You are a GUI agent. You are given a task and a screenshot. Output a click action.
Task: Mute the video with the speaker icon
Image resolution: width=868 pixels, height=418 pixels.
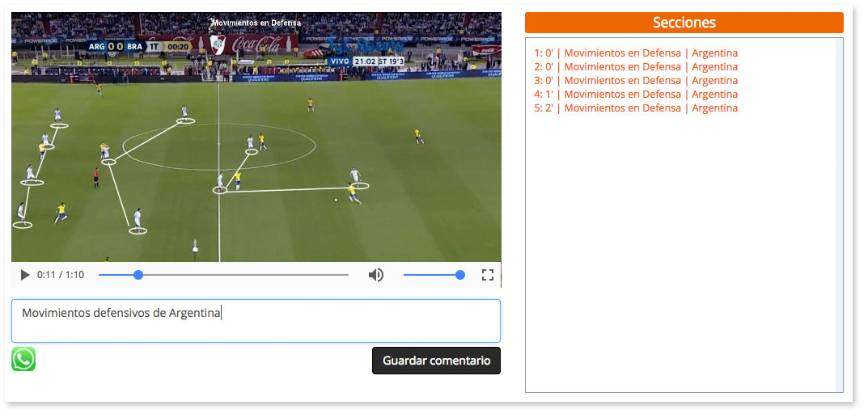376,275
